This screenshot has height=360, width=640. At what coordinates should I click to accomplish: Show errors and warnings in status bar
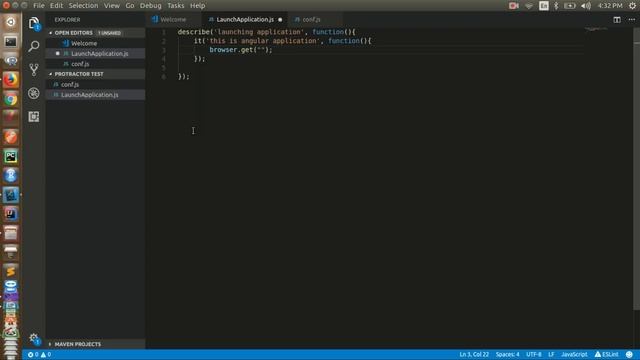39,354
